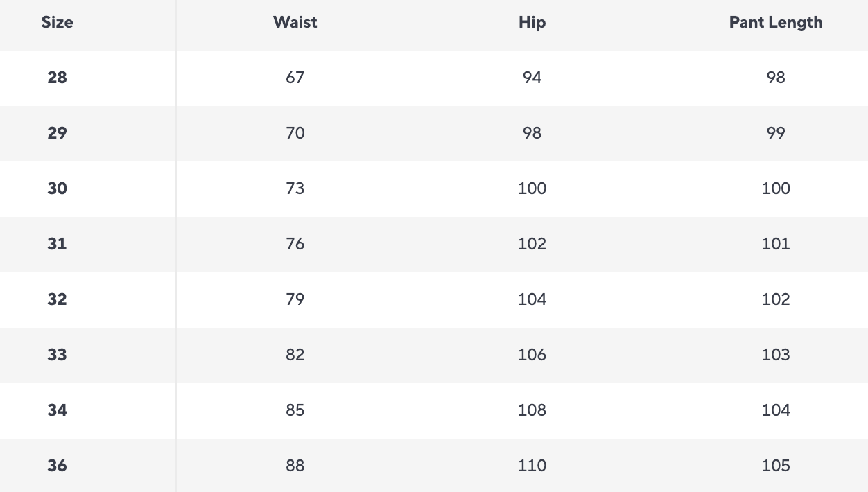This screenshot has height=492, width=868.
Task: Click waist value 76 for size 31
Action: pos(295,244)
